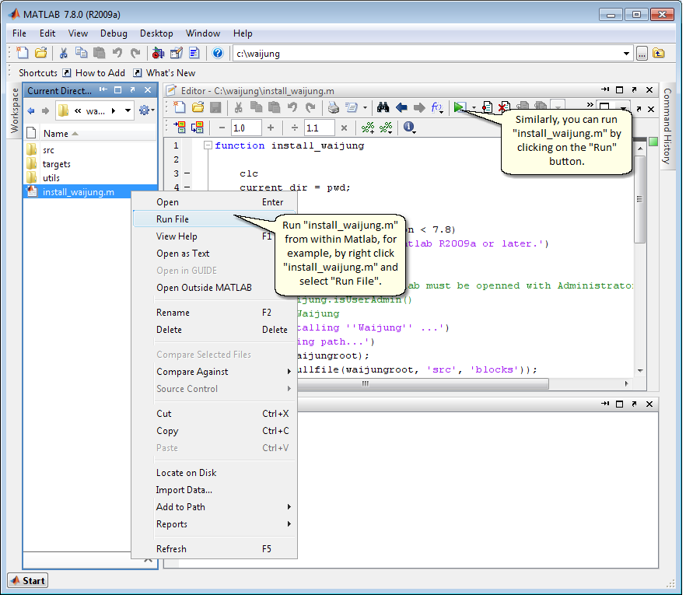Show cell mode info icon
The width and height of the screenshot is (700, 595).
coord(409,128)
